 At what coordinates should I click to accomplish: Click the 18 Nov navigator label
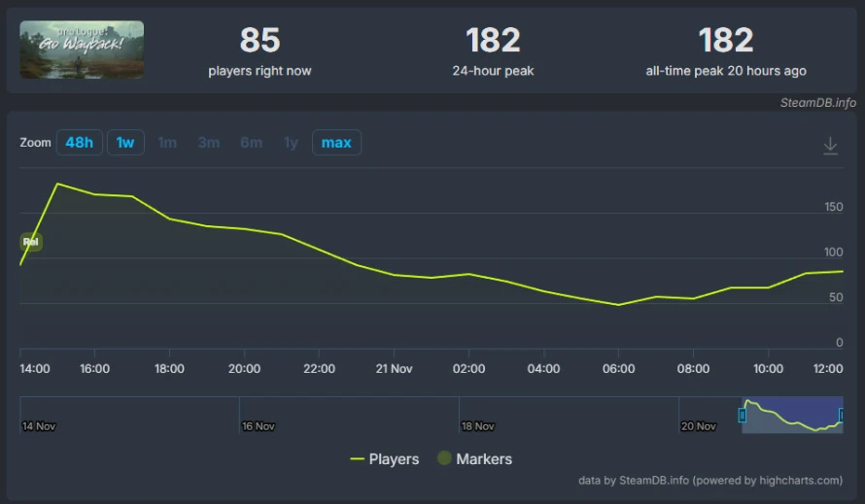(478, 426)
